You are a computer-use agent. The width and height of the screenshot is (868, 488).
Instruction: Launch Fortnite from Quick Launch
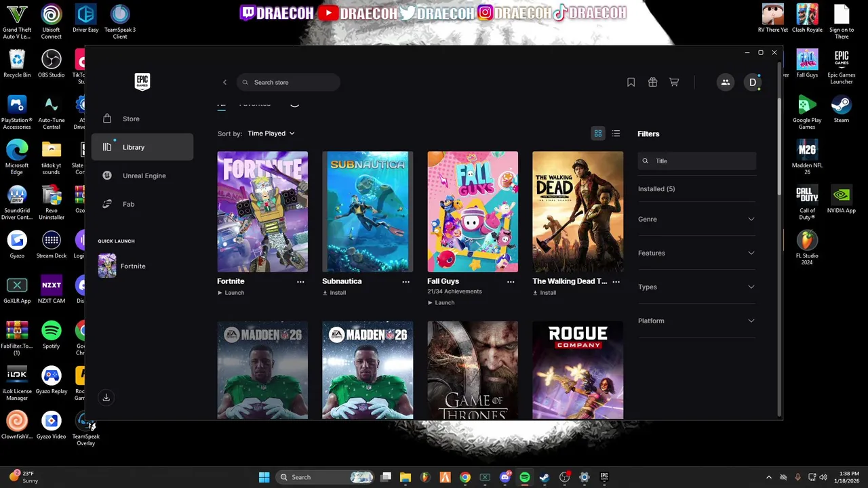(x=122, y=266)
